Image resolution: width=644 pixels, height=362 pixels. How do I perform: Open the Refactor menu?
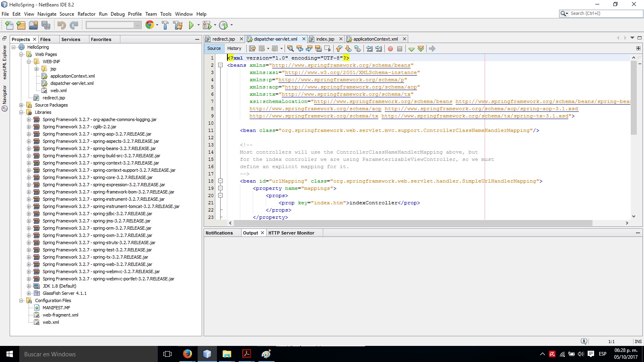tap(87, 14)
